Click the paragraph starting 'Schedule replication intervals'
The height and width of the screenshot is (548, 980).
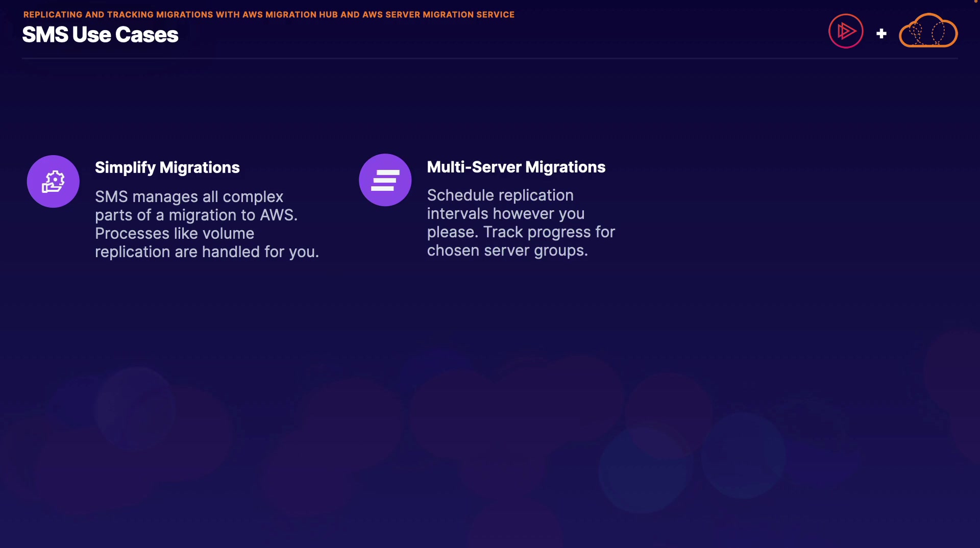pyautogui.click(x=521, y=222)
